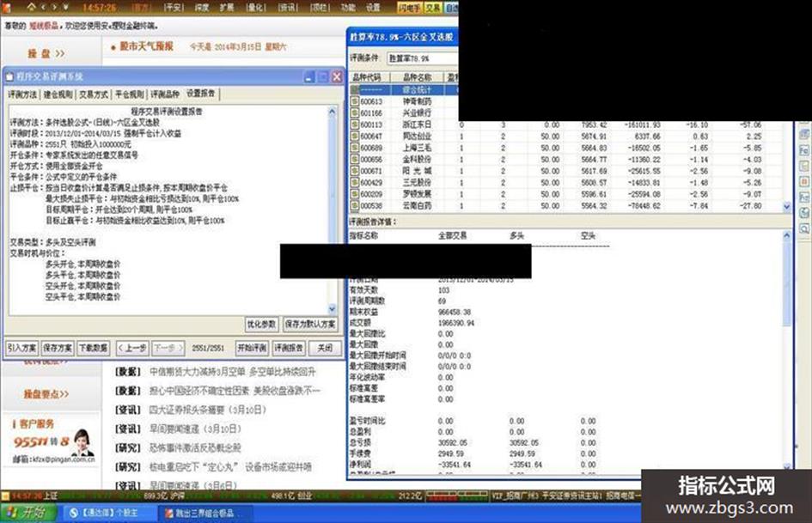Click the row icon beside stock 000671
812x523 pixels.
pyautogui.click(x=355, y=171)
